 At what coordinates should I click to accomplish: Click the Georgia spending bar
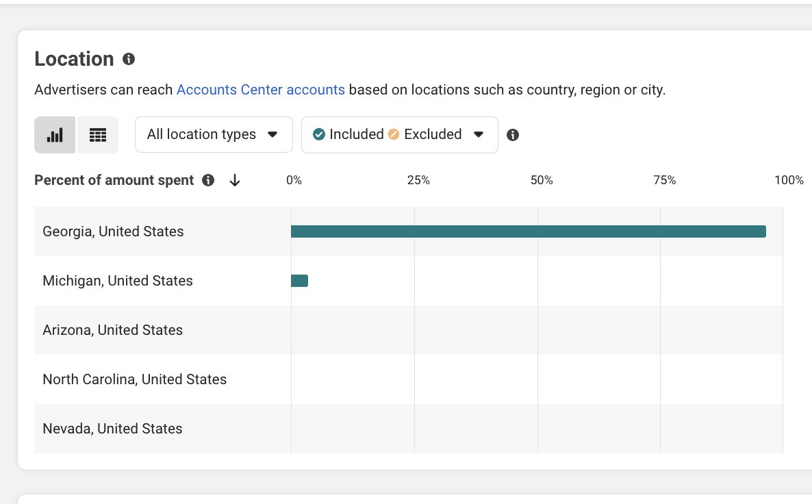[529, 231]
